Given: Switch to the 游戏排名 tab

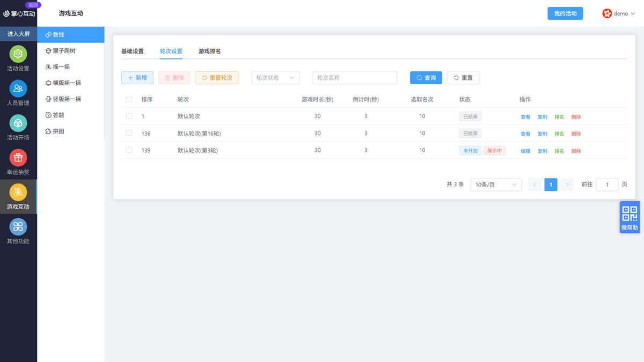Looking at the screenshot, I should tap(210, 51).
